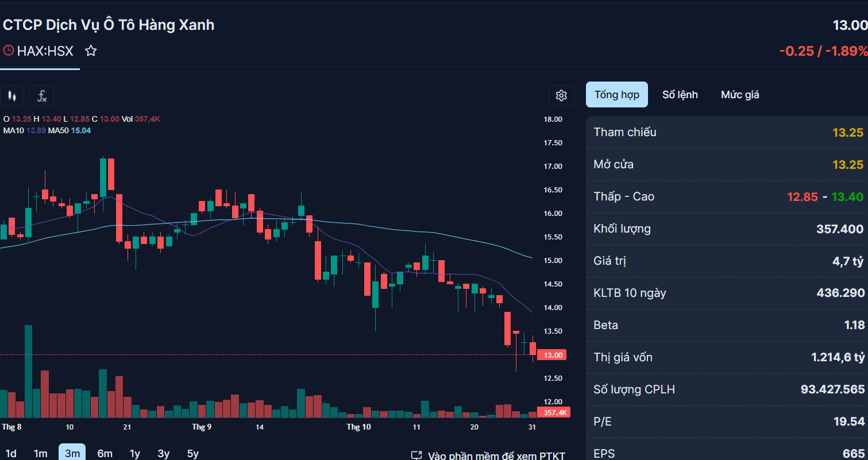Click the 357.4K volume tag on axis
Image resolution: width=868 pixels, height=460 pixels.
554,412
